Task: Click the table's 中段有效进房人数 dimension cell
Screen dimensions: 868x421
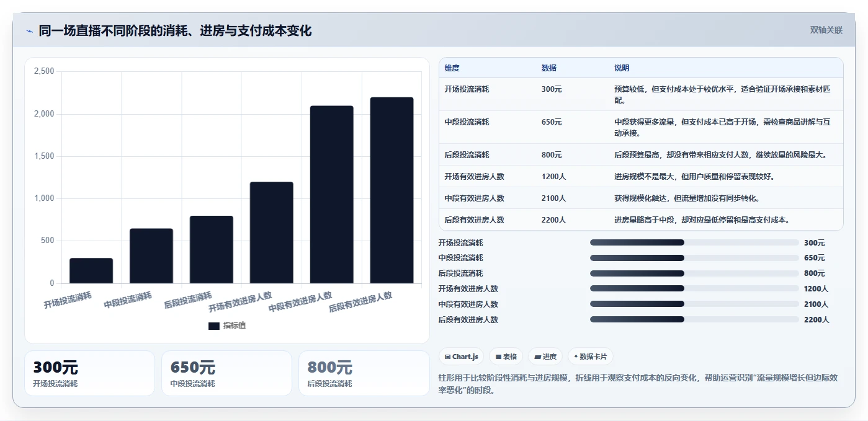Action: (x=474, y=198)
